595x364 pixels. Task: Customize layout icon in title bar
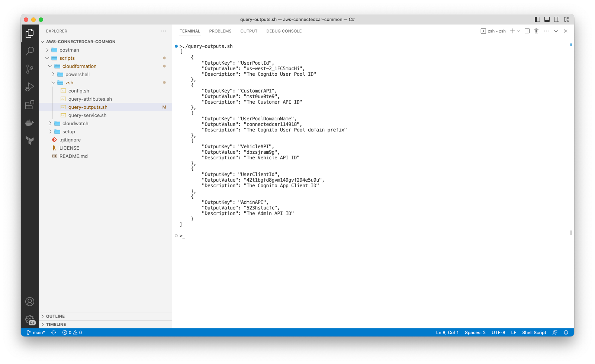click(x=567, y=19)
